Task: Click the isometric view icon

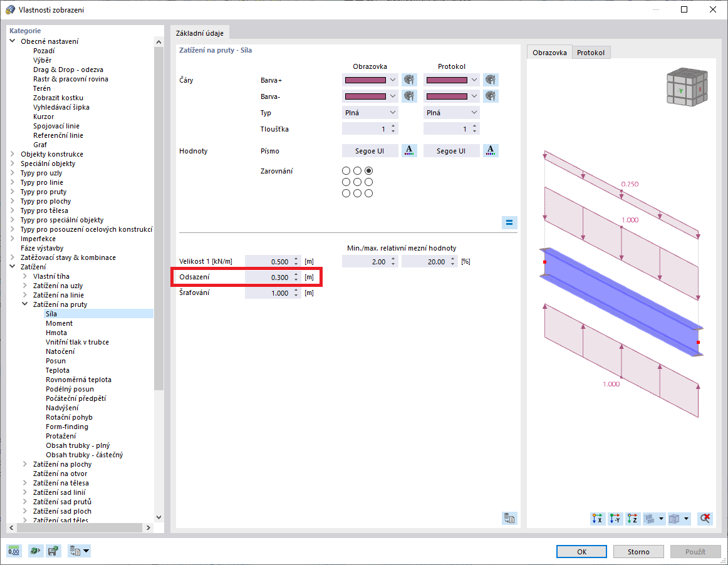Action: [650, 519]
